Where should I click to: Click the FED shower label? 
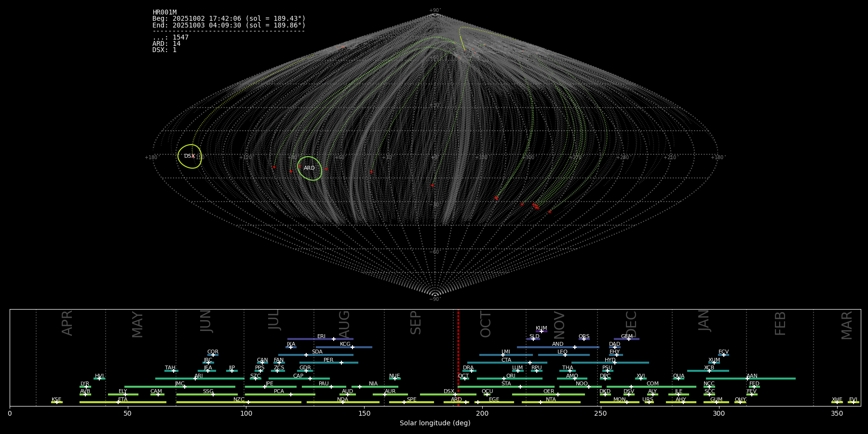[754, 384]
